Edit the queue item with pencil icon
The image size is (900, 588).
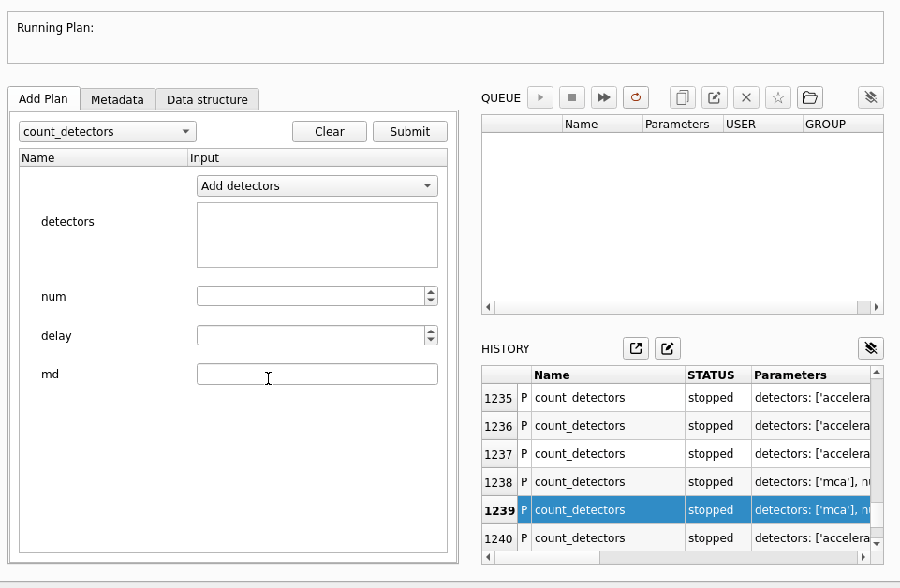[x=714, y=97]
